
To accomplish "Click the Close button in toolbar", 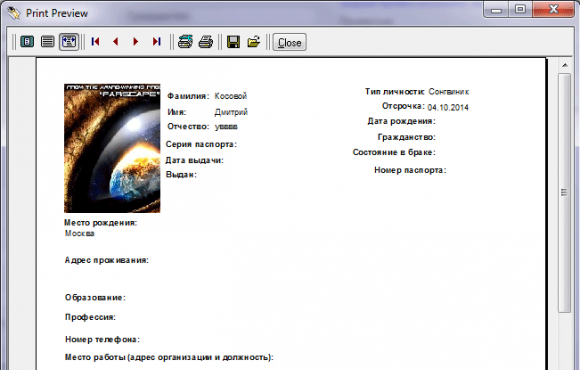I will 290,42.
